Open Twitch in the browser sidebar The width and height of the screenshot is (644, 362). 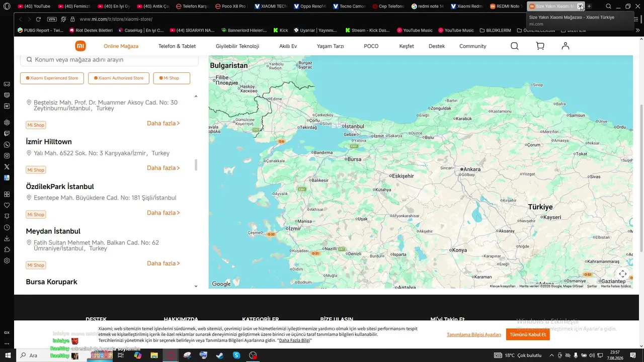[x=7, y=133]
